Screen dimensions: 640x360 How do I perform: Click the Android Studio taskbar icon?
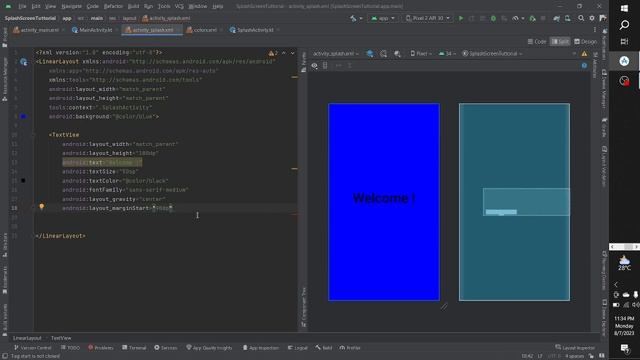click(x=624, y=61)
